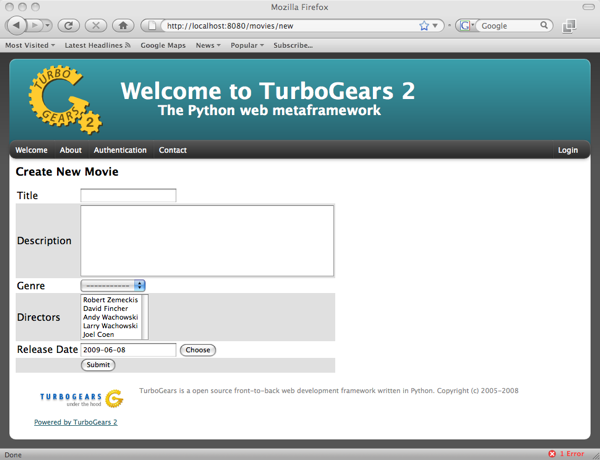The image size is (600, 460).
Task: Bookmark this page with the star icon
Action: coord(424,26)
